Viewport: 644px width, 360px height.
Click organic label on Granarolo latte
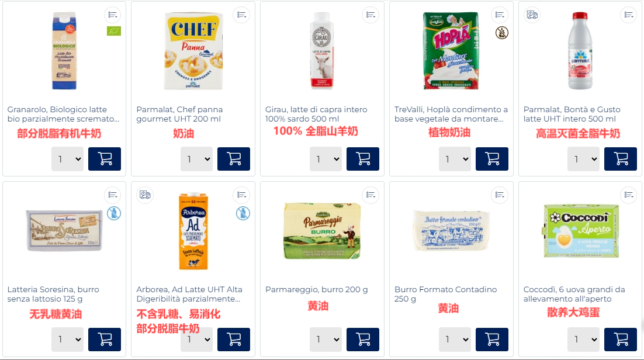coord(114,31)
